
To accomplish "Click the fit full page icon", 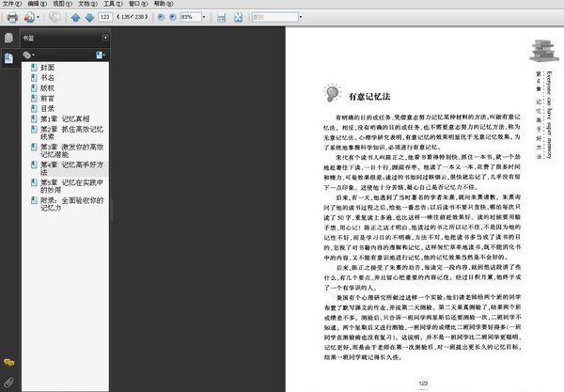I will coord(238,17).
